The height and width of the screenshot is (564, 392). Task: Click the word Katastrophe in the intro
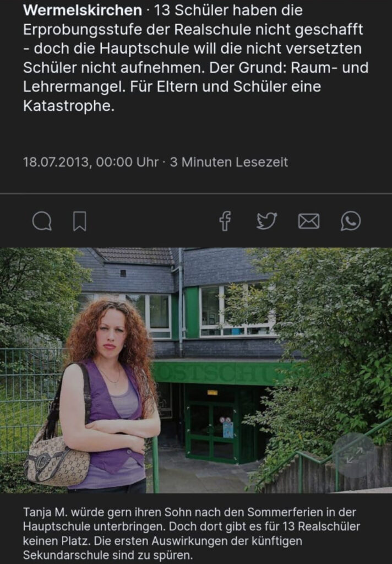(68, 106)
